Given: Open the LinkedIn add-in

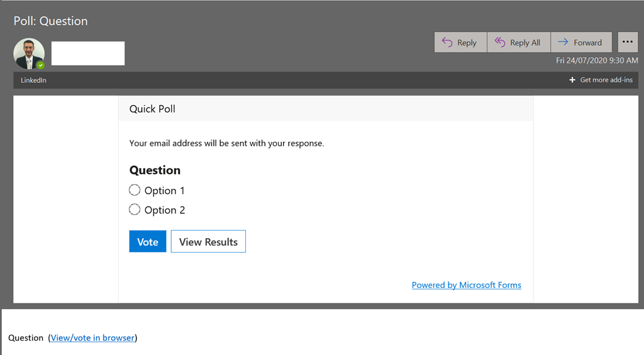Looking at the screenshot, I should point(33,80).
